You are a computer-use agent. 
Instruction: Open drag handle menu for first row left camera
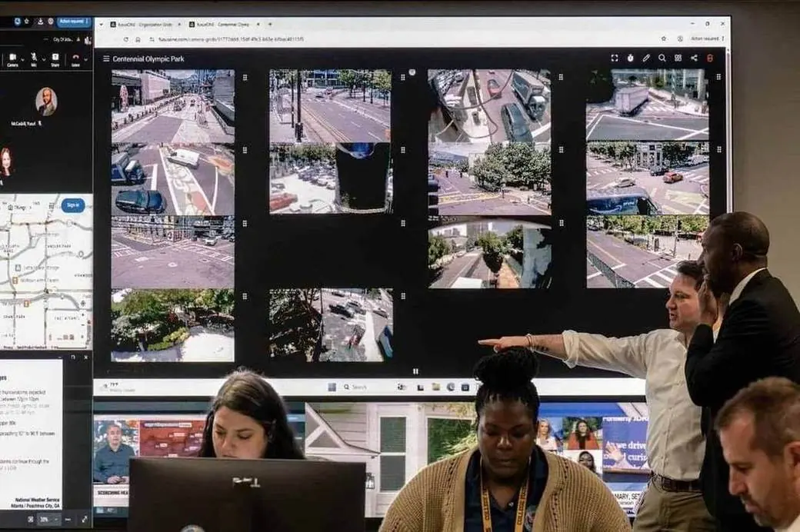pyautogui.click(x=245, y=78)
